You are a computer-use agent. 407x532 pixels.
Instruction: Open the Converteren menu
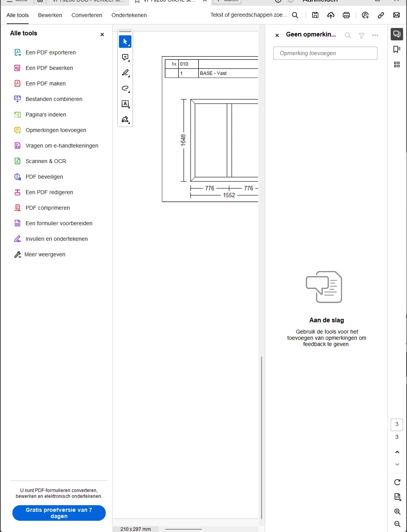87,16
